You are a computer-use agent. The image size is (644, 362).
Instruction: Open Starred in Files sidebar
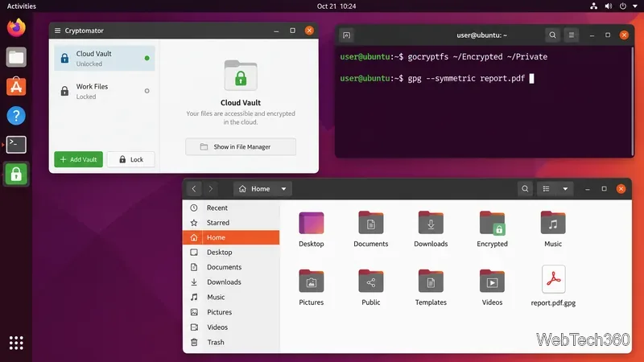(231, 223)
